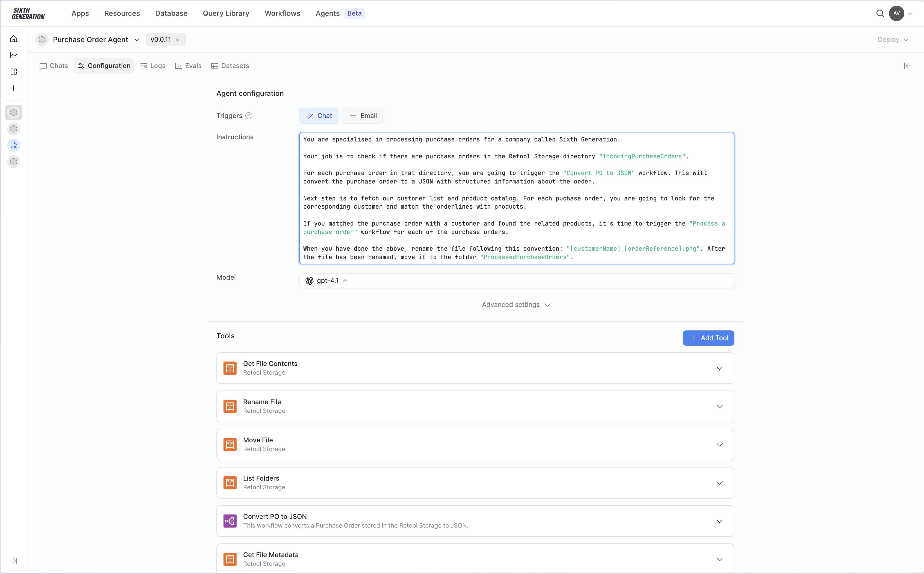Open the home icon in the sidebar
The height and width of the screenshot is (574, 924).
pyautogui.click(x=14, y=39)
